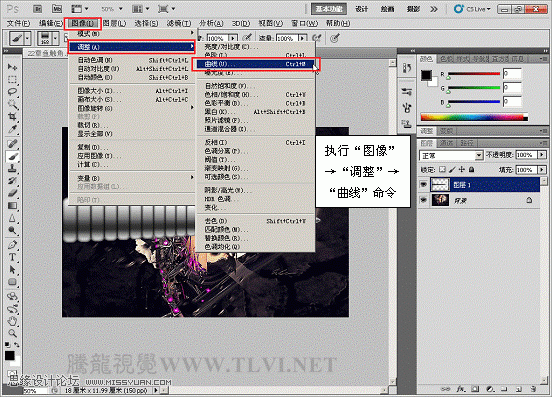
Task: Select the Clone Stamp tool
Action: click(12, 169)
